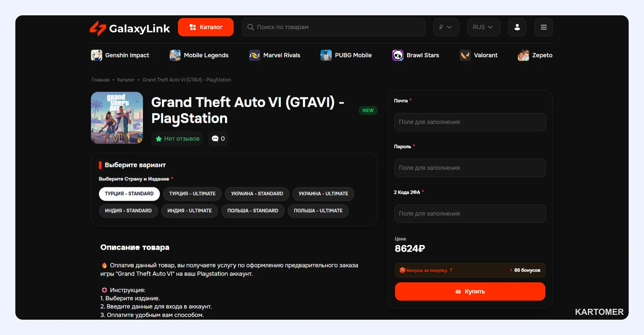Open the Valorant game icon

pyautogui.click(x=465, y=55)
